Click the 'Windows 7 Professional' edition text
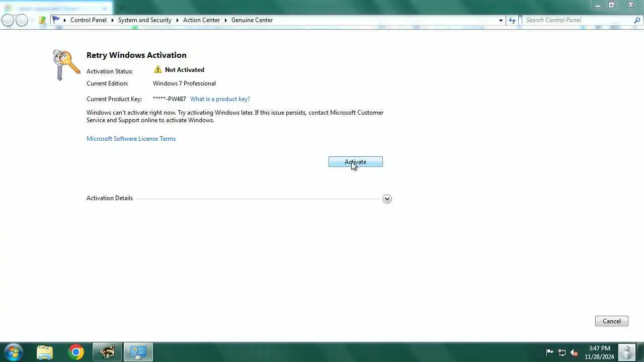Screen dimensions: 644x362 [184, 83]
